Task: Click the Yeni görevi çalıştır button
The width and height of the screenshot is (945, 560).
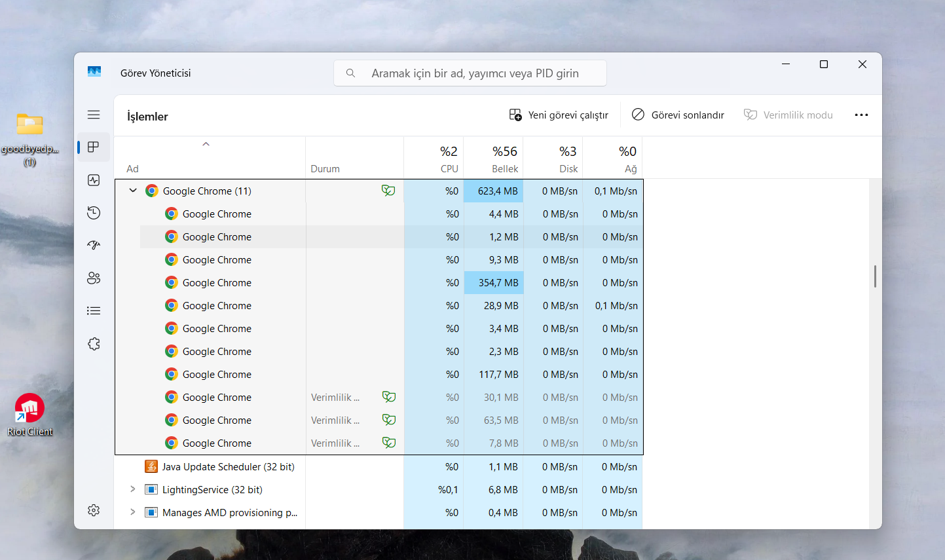Action: click(559, 115)
